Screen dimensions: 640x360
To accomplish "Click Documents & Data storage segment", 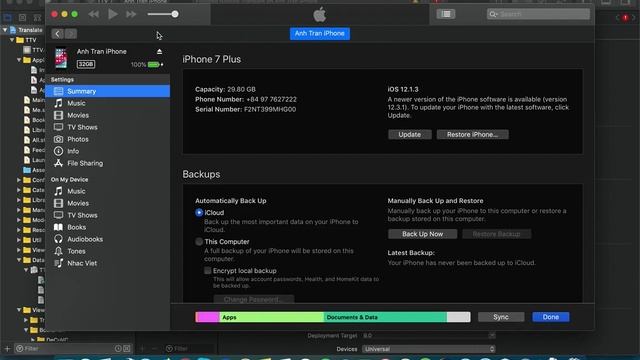I will click(385, 317).
